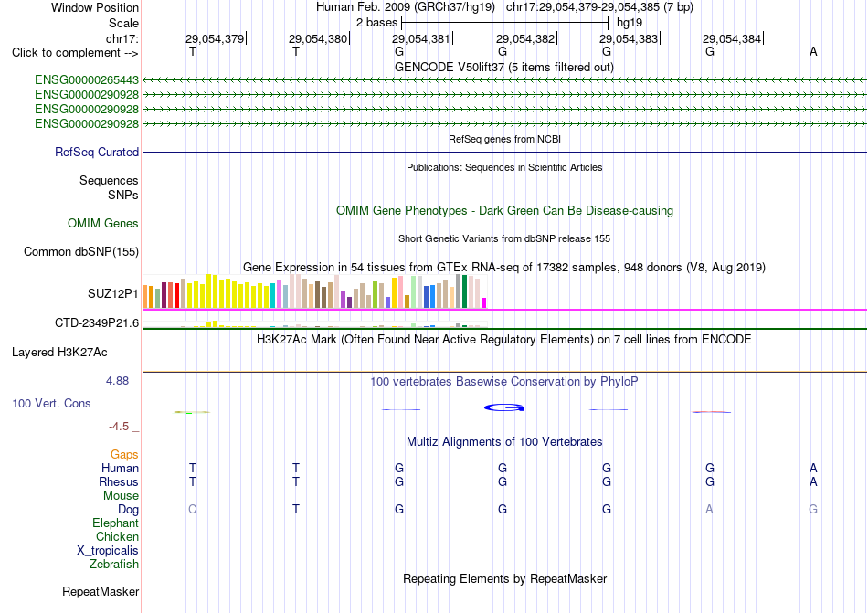The height and width of the screenshot is (613, 868).
Task: Click the Sequences track label
Action: pyautogui.click(x=109, y=180)
